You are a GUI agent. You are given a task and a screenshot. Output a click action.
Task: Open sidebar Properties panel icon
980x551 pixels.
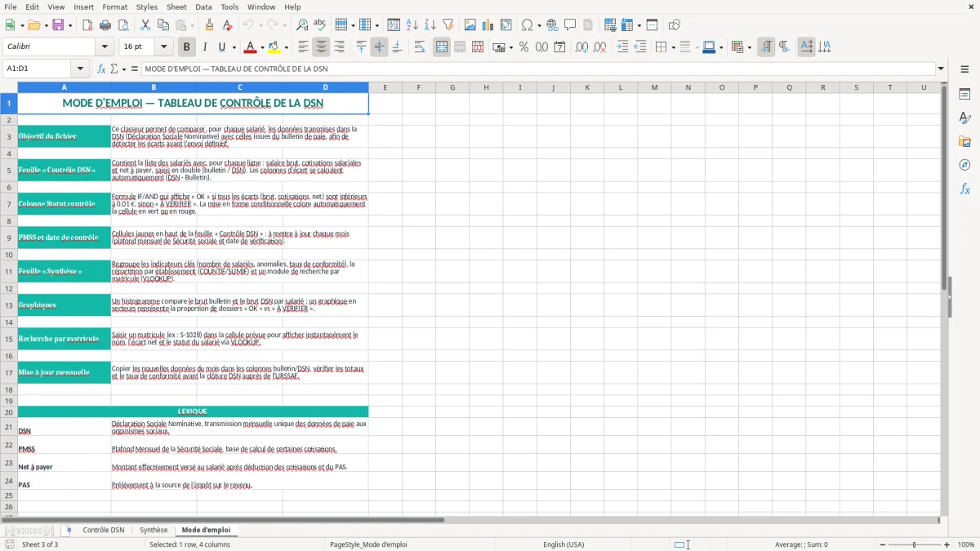tap(964, 95)
